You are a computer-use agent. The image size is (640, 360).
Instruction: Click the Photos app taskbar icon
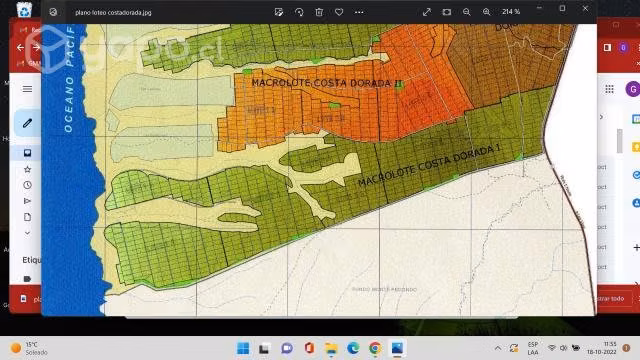click(397, 348)
